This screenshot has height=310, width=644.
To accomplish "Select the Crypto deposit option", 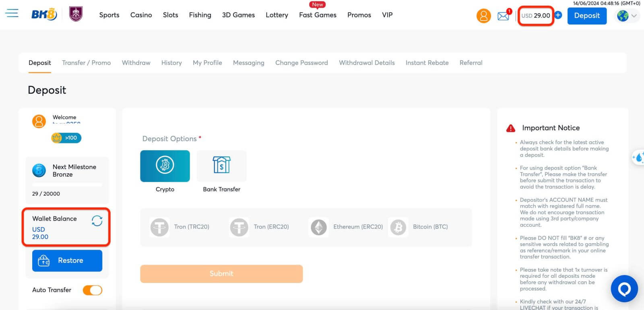I will pos(165,166).
